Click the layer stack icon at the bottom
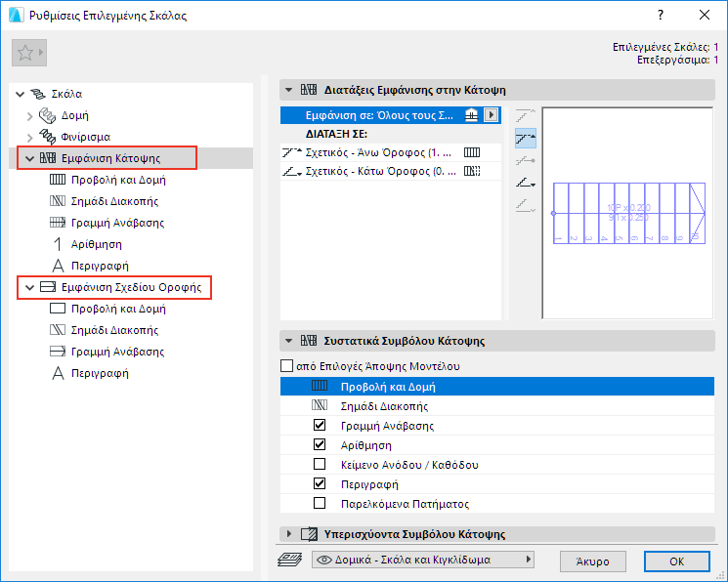This screenshot has height=582, width=728. pos(289,560)
